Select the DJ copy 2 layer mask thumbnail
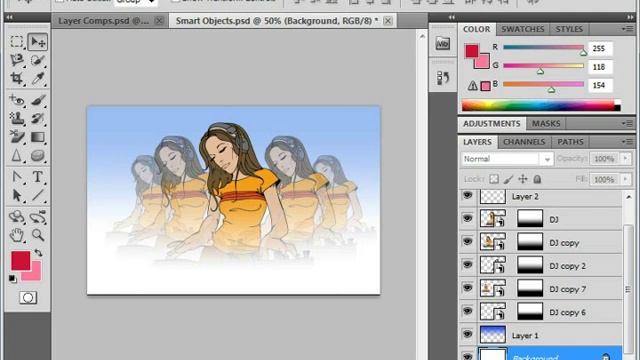The width and height of the screenshot is (640, 360). click(x=530, y=265)
